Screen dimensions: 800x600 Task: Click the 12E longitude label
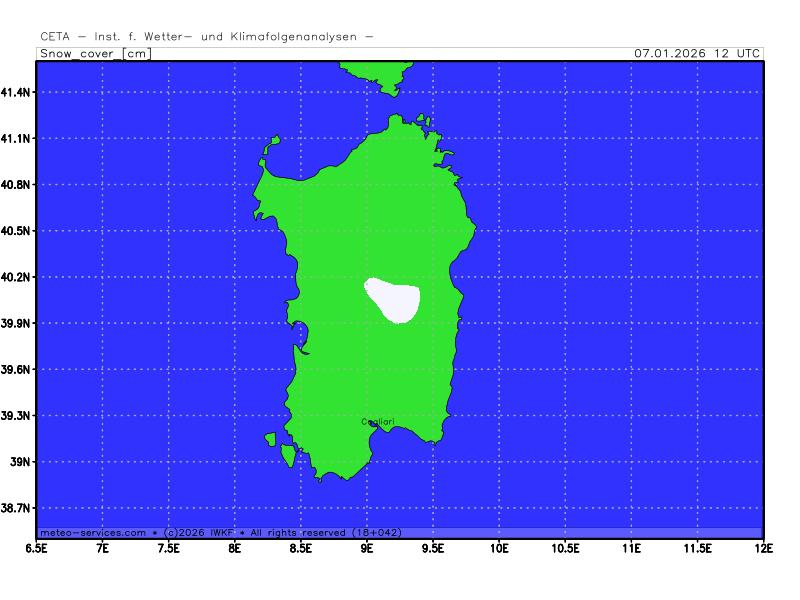(x=763, y=548)
